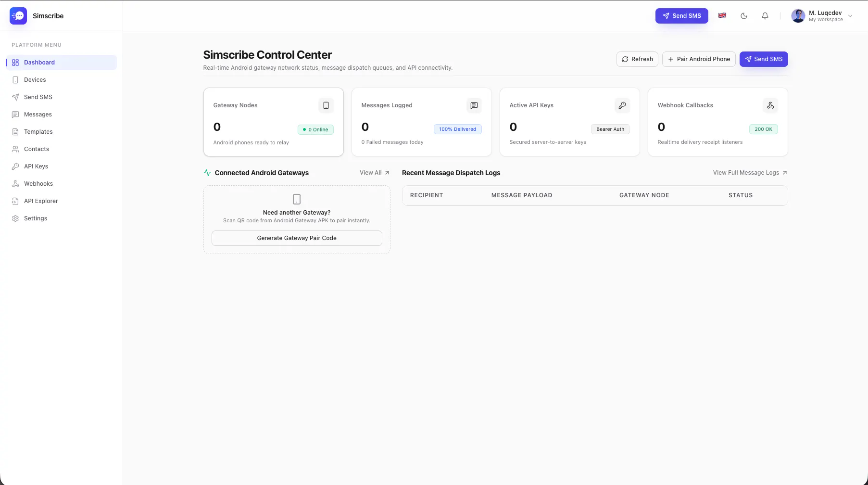Go to Send SMS sidebar item
Image resolution: width=868 pixels, height=485 pixels.
pos(61,97)
